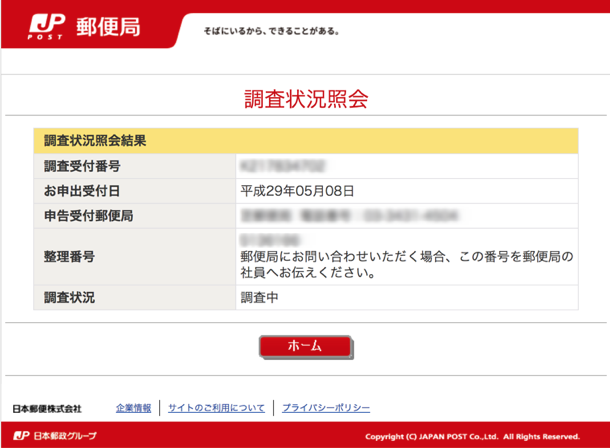Screen dimensions: 610x448
Task: Click the 整理番号 row label
Action: pyautogui.click(x=69, y=257)
